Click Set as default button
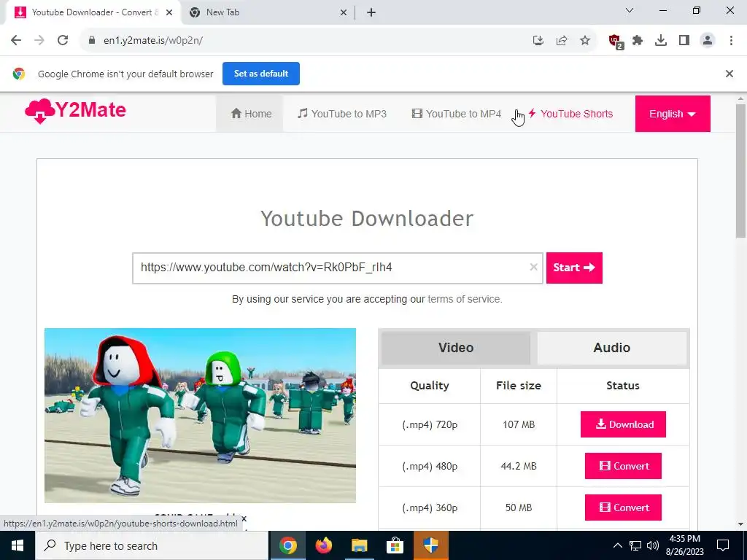747x560 pixels. [261, 74]
